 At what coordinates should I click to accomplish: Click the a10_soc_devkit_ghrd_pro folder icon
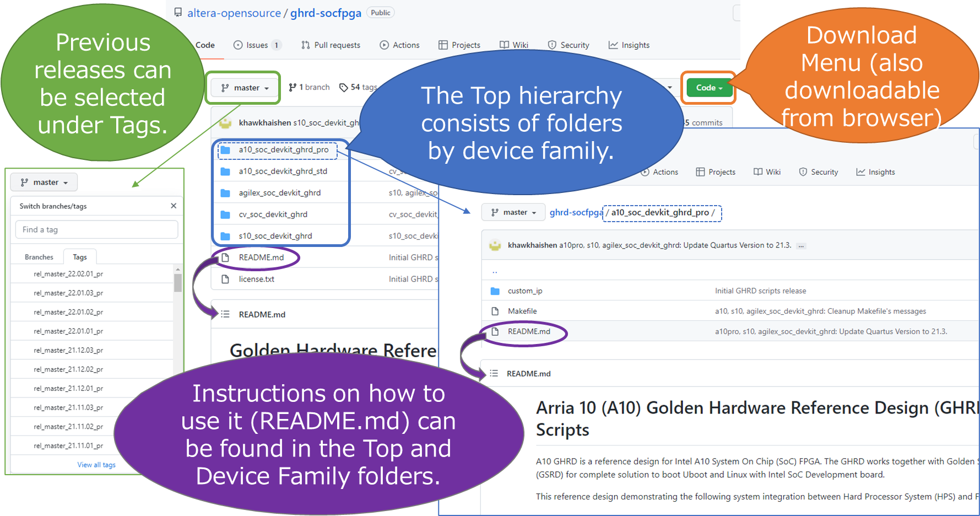tap(225, 150)
